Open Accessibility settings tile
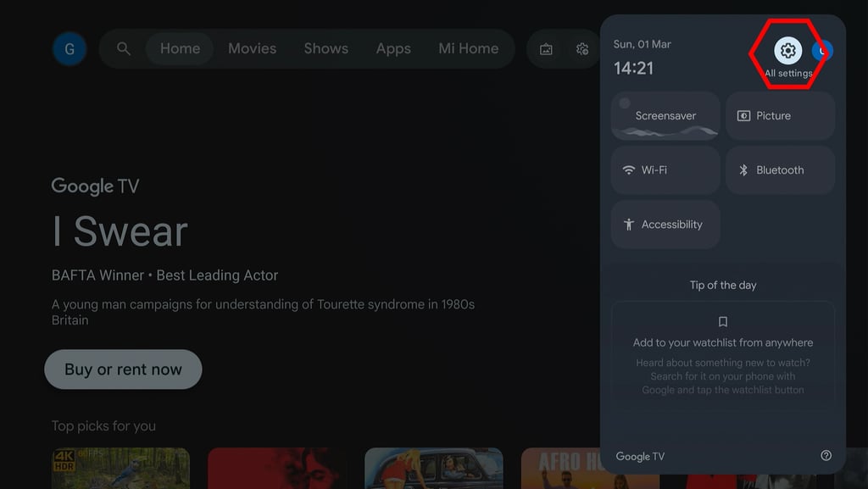 [665, 224]
